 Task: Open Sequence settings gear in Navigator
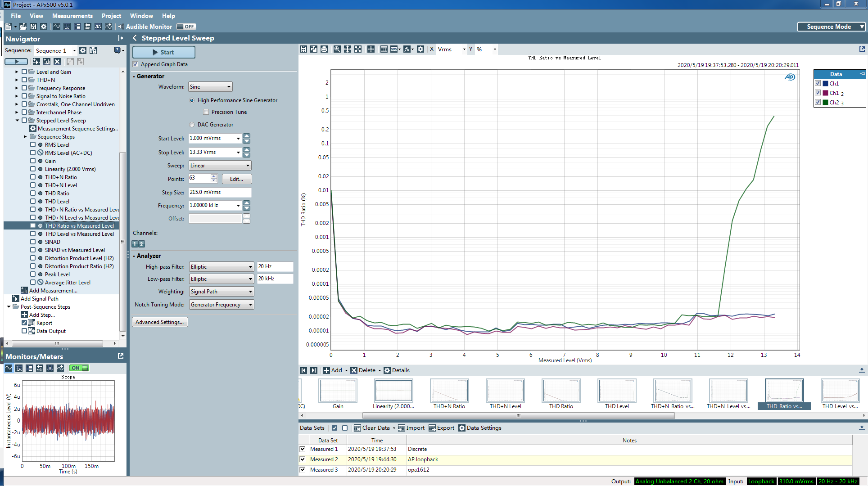[83, 50]
